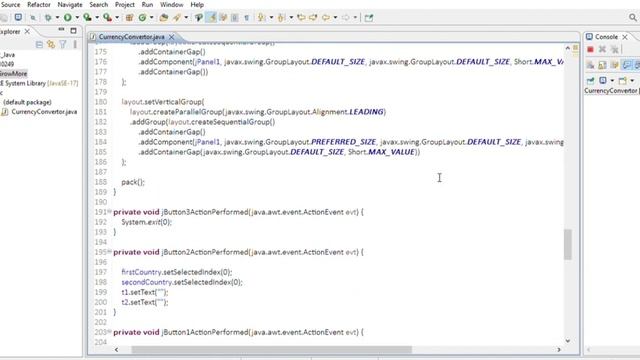Open the New Java Class dropdown arrow
This screenshot has height=360, width=640.
(x=151, y=18)
